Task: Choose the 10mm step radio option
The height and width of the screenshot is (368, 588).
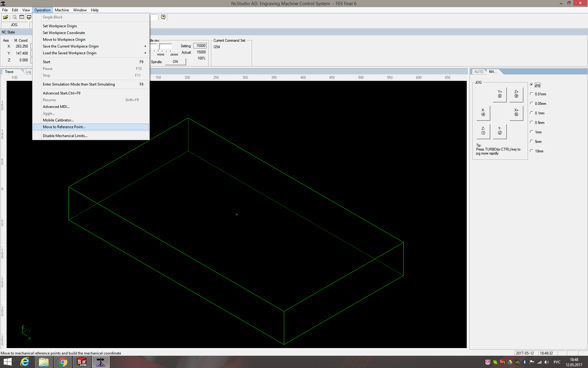Action: (x=532, y=151)
